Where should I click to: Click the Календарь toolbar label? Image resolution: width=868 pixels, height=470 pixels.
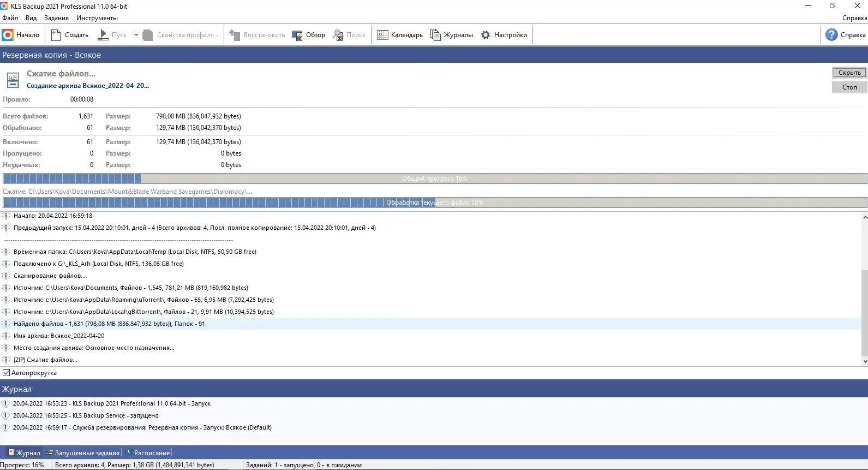coord(407,35)
